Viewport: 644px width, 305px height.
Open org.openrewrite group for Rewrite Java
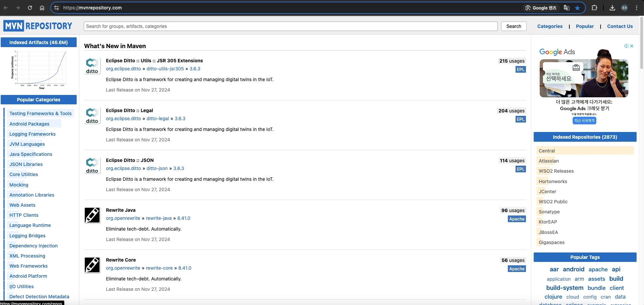pyautogui.click(x=123, y=218)
